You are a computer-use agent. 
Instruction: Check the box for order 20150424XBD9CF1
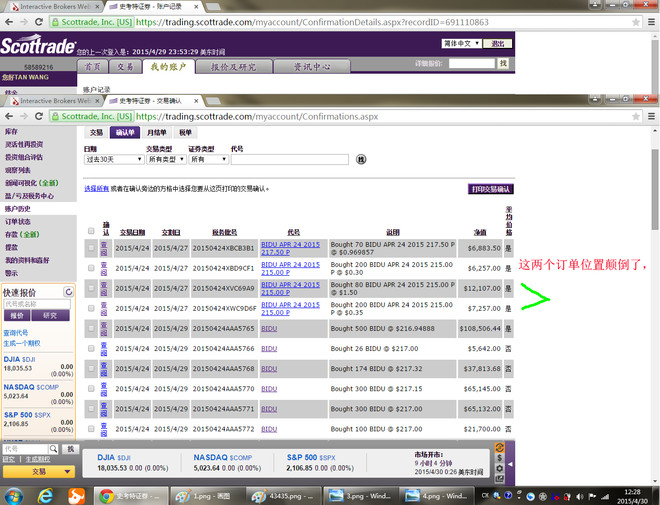click(x=91, y=268)
